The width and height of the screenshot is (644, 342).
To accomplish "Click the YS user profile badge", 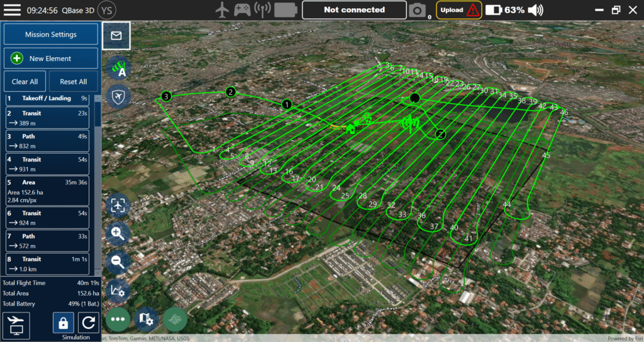I will pos(107,10).
